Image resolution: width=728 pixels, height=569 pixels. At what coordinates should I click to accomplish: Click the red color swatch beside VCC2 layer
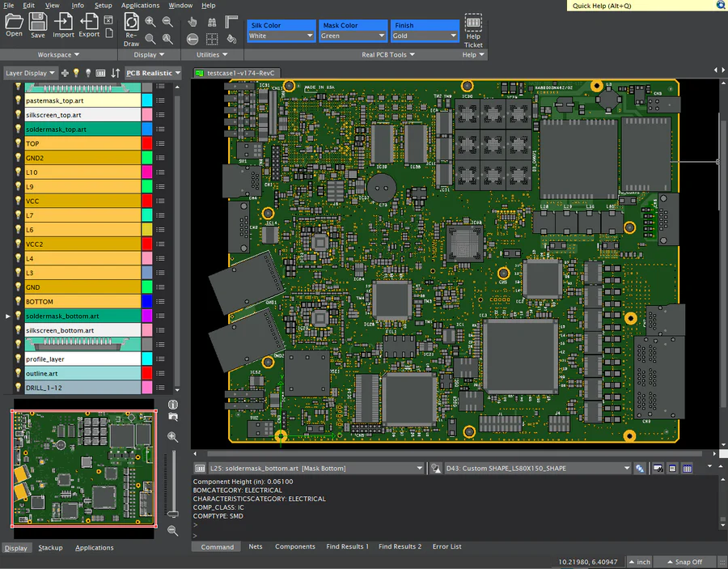[x=148, y=244]
